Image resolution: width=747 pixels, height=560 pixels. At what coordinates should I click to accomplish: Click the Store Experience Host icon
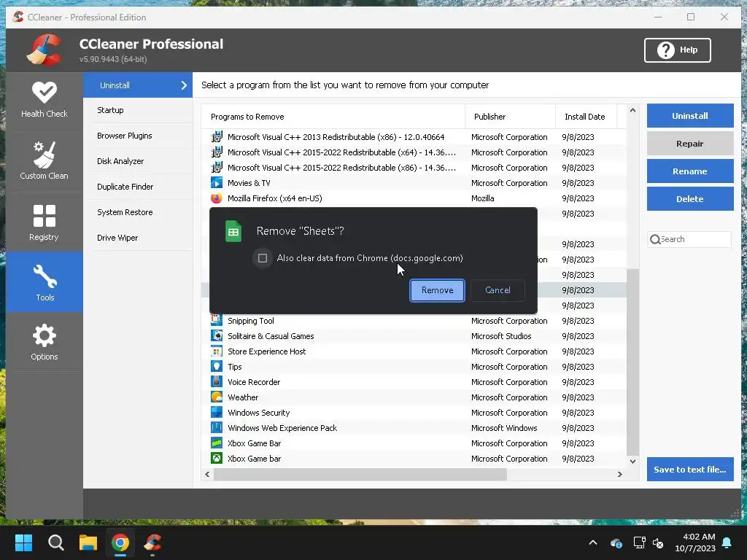click(x=217, y=351)
